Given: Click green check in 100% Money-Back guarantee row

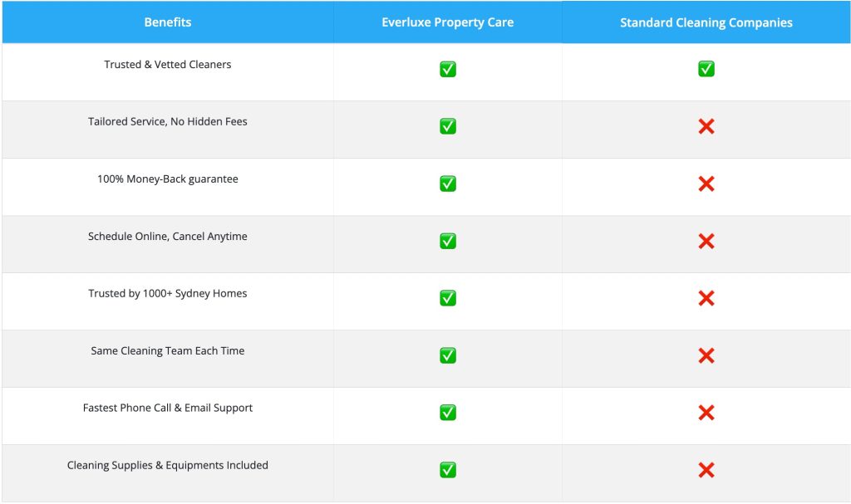Looking at the screenshot, I should 448,183.
